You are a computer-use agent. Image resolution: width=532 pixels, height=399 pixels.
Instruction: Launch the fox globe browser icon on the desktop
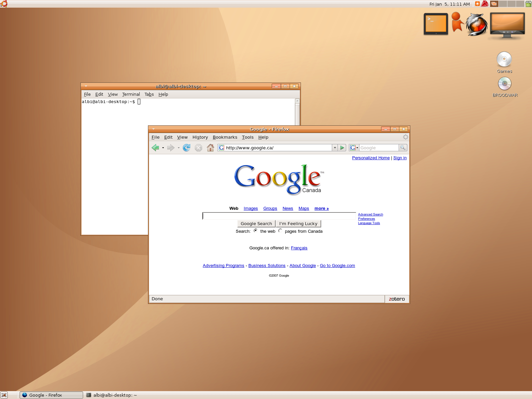(x=476, y=24)
